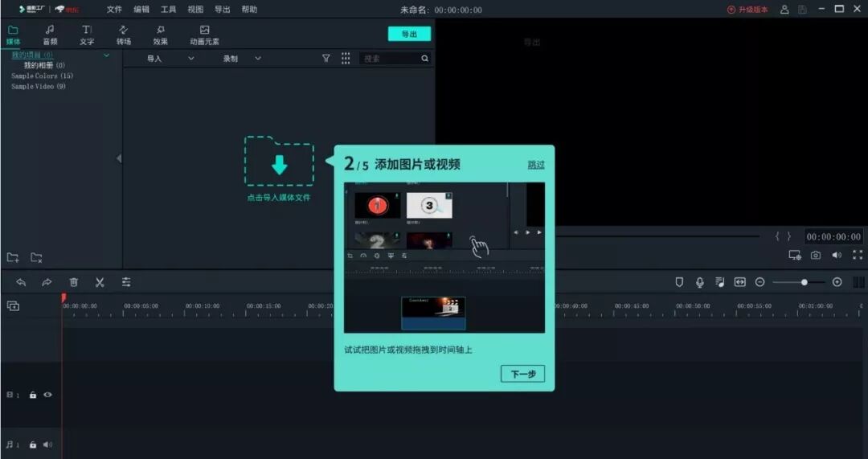Switch to the 音频 (Audio) tab
The image size is (868, 459).
tap(50, 35)
